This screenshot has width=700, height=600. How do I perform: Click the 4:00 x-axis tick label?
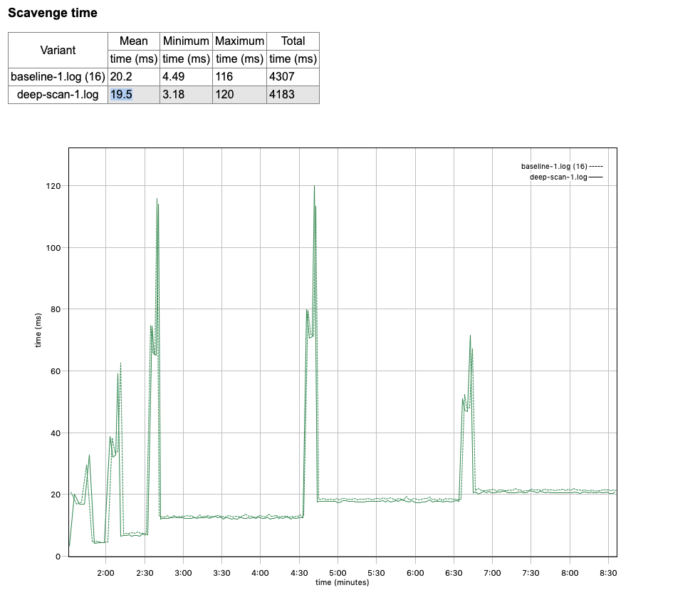click(260, 573)
